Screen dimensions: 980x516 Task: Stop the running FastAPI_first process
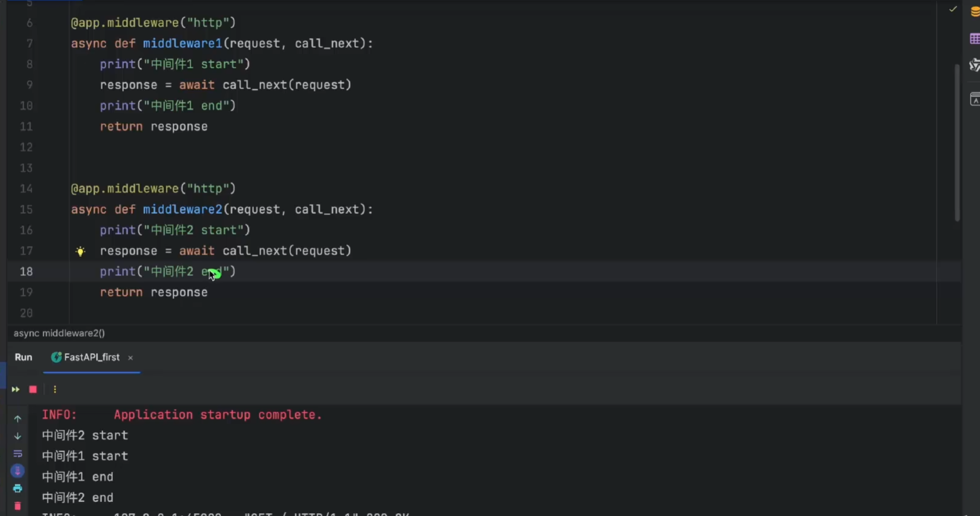pyautogui.click(x=33, y=389)
